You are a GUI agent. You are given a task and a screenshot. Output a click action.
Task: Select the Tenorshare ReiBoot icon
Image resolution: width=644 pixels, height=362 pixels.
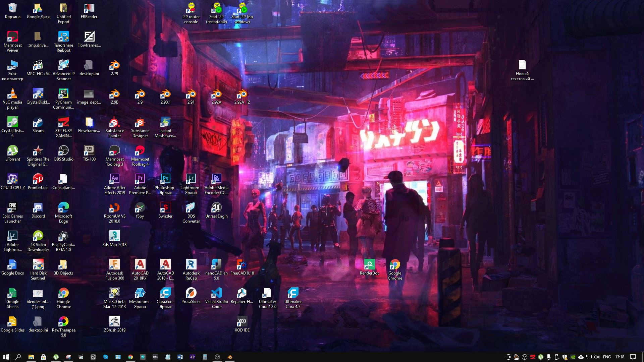[63, 42]
